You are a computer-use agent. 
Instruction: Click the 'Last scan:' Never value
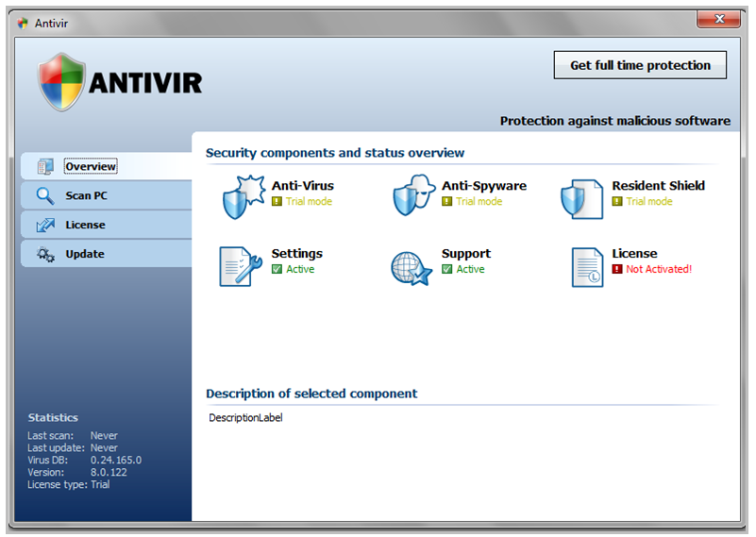(104, 435)
